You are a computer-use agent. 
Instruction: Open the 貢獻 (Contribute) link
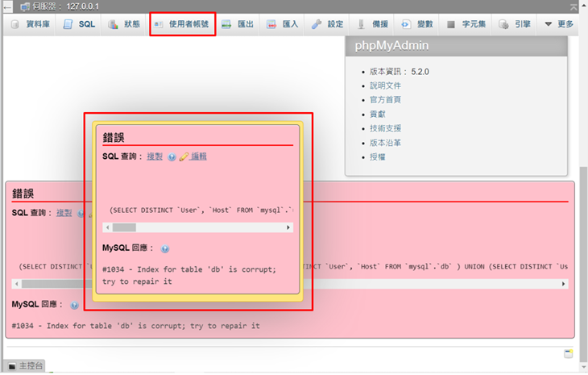point(377,115)
